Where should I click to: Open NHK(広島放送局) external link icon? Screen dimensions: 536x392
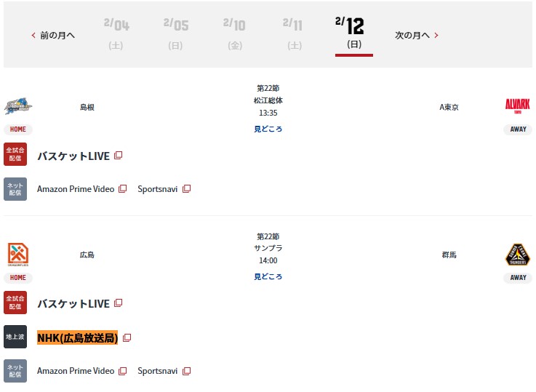127,338
